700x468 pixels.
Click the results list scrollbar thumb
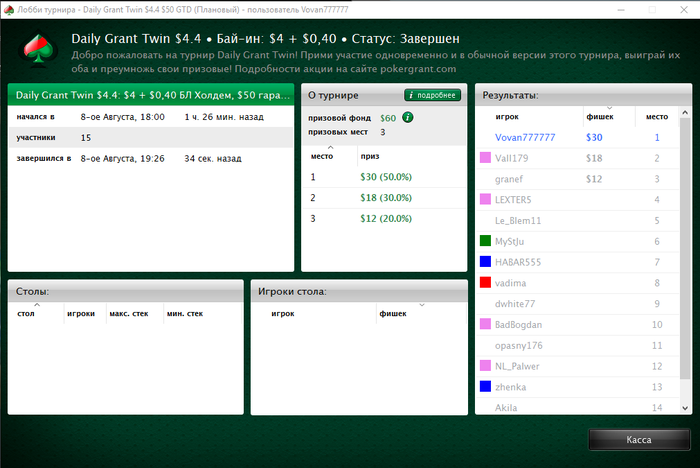coord(685,249)
